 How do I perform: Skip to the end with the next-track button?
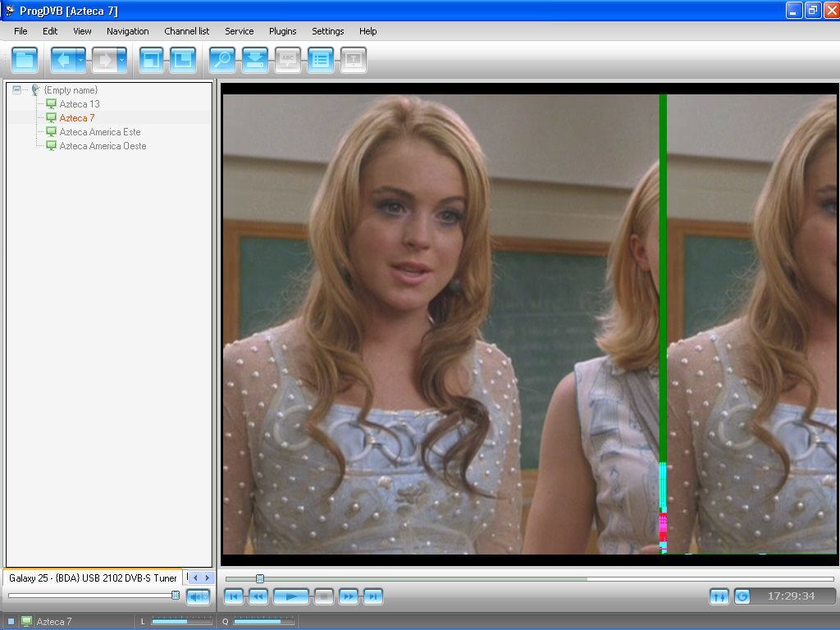373,596
